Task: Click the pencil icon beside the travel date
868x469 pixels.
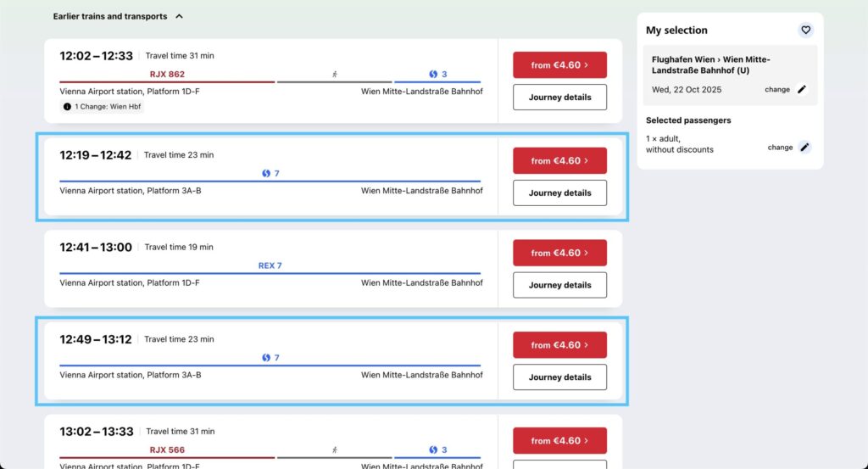Action: 802,90
